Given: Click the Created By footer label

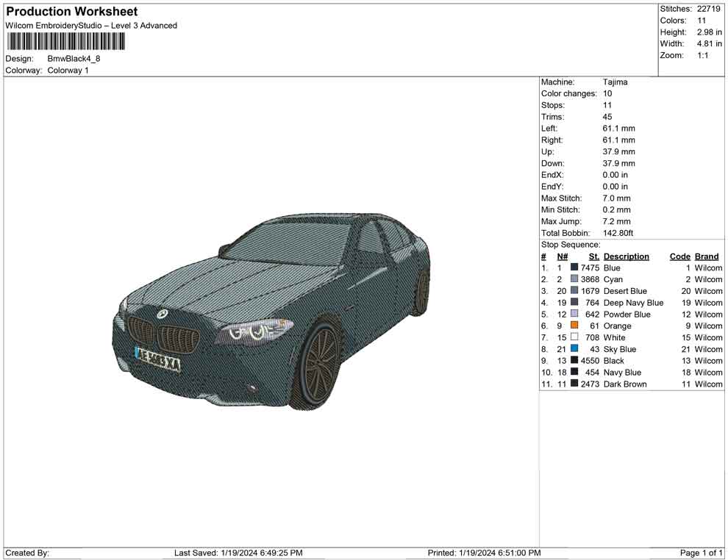Looking at the screenshot, I should pyautogui.click(x=27, y=553).
